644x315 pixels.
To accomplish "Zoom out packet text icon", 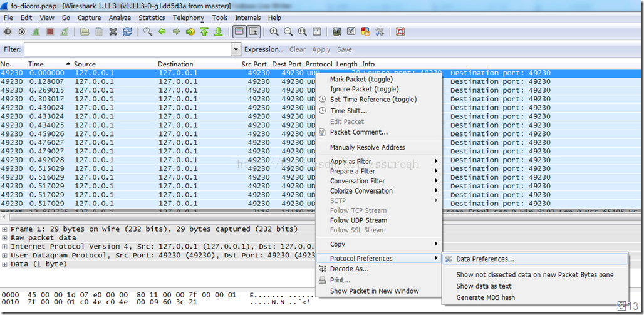I will click(288, 31).
